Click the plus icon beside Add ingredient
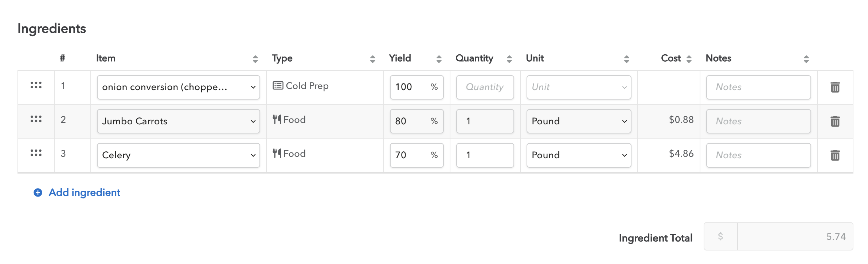Image resolution: width=868 pixels, height=264 pixels. coord(38,193)
